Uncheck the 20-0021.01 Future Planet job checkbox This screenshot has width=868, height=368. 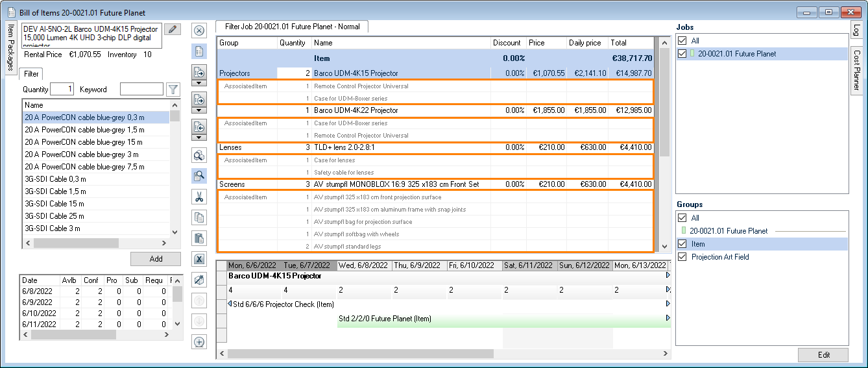pyautogui.click(x=681, y=54)
